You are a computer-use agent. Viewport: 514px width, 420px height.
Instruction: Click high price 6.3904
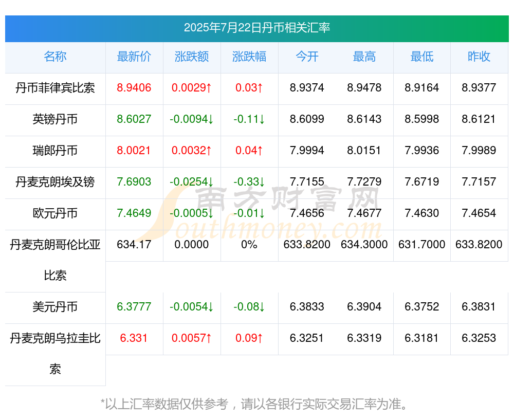click(x=364, y=306)
